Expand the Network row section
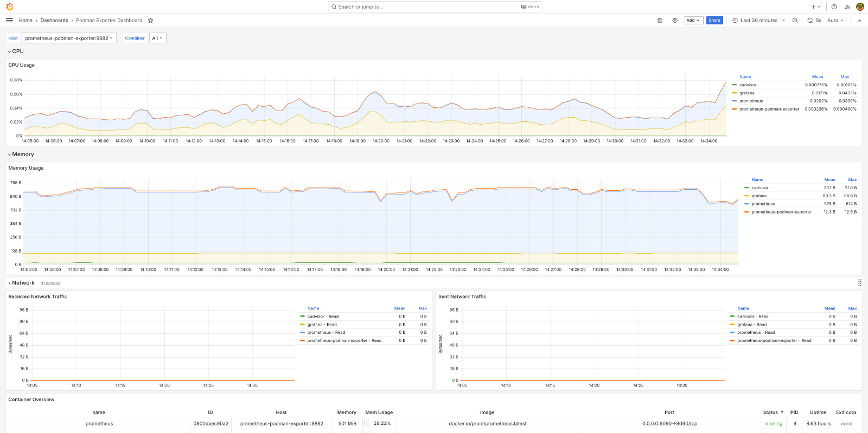 coord(21,283)
